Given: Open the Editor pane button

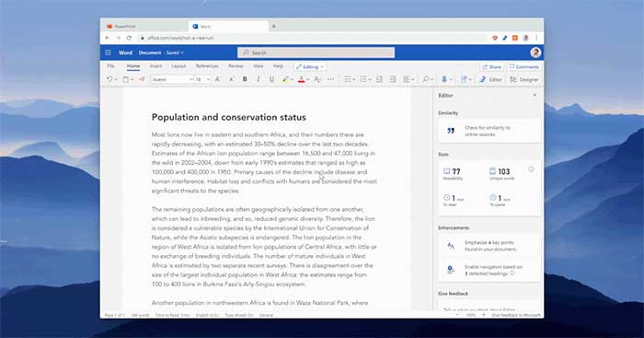Looking at the screenshot, I should [490, 79].
